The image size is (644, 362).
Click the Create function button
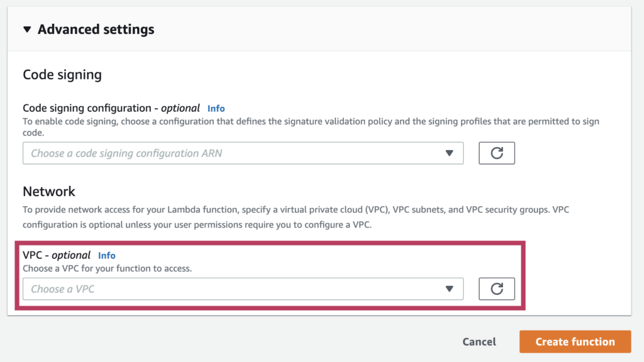(x=575, y=341)
